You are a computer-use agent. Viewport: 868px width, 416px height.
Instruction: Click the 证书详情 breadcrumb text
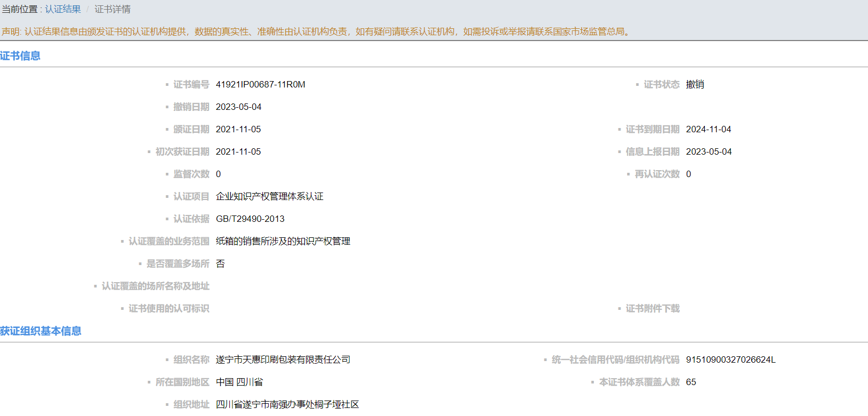coord(112,9)
